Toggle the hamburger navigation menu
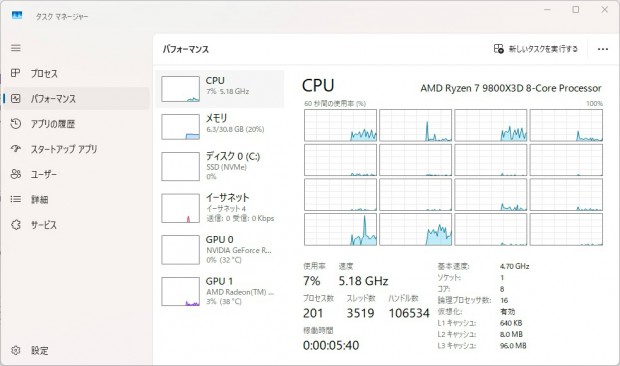620x366 pixels. pos(16,48)
